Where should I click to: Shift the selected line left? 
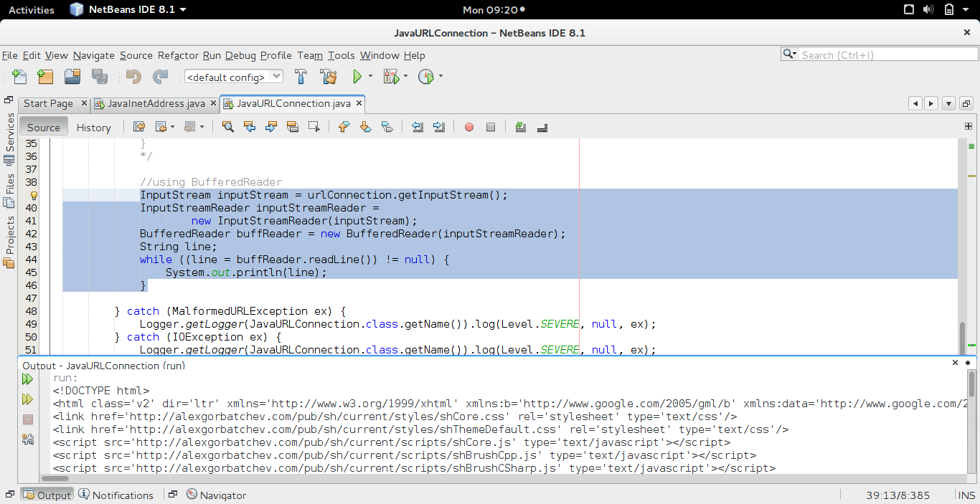coord(418,127)
